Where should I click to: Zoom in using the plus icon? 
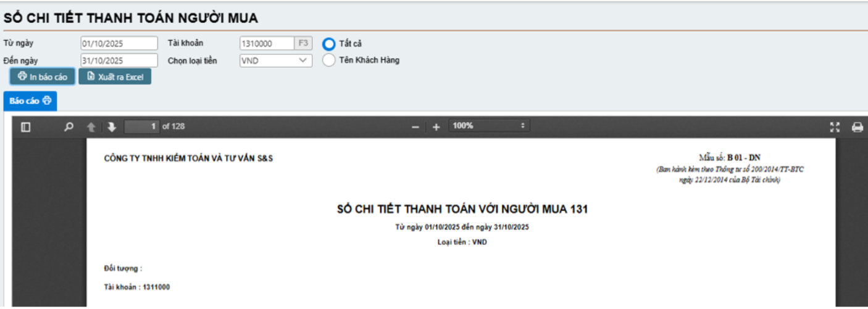click(x=436, y=127)
